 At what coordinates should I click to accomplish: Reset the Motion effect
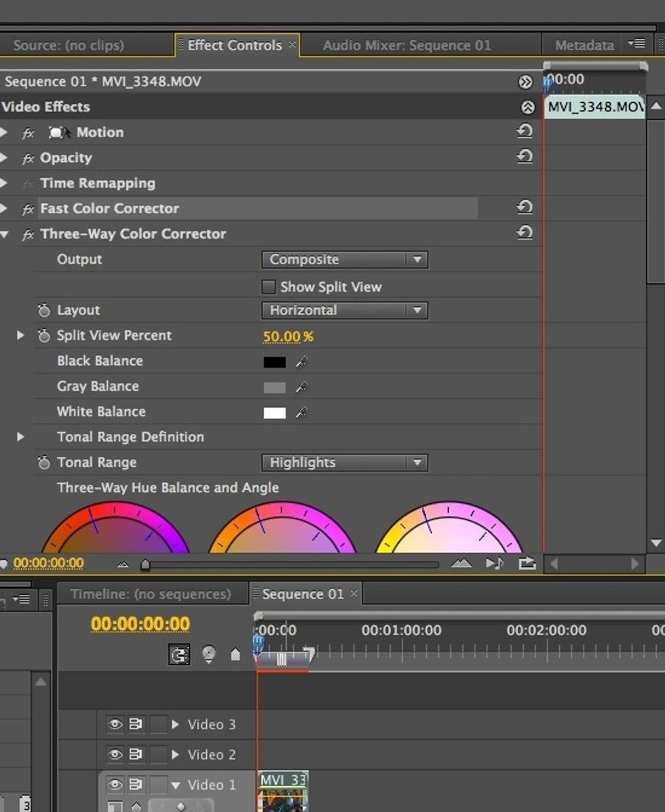(x=525, y=132)
